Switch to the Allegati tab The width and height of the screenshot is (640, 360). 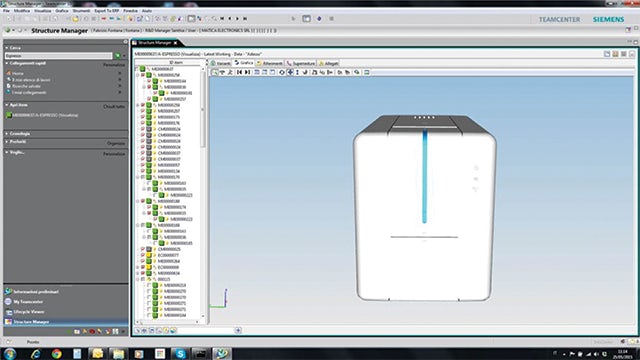coord(329,63)
